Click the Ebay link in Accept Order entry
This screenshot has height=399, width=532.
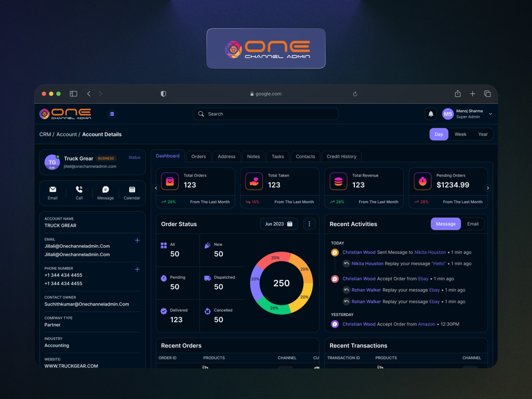(x=423, y=279)
